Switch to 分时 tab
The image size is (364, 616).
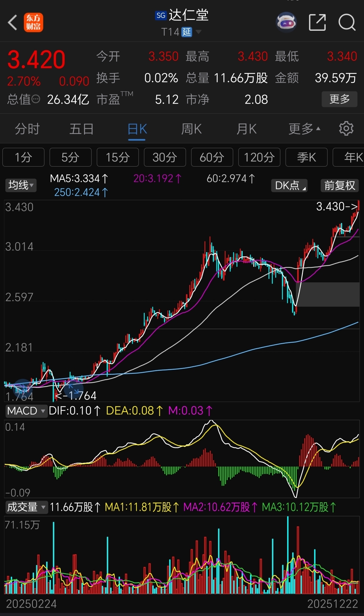click(x=27, y=129)
